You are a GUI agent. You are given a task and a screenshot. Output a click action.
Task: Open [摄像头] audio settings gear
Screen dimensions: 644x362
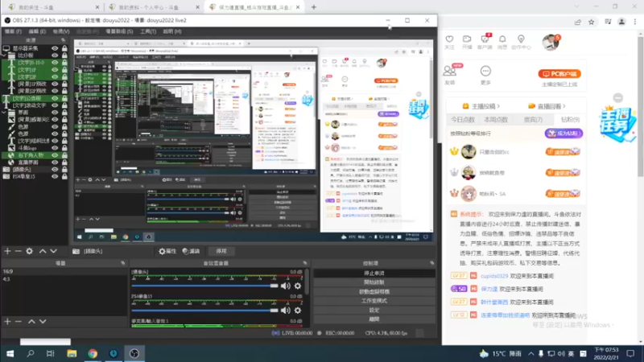(298, 286)
